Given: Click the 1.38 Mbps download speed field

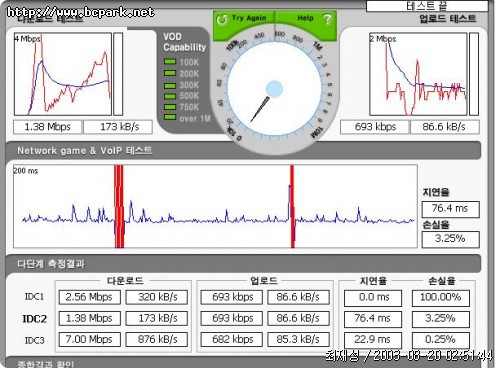Looking at the screenshot, I should (47, 127).
